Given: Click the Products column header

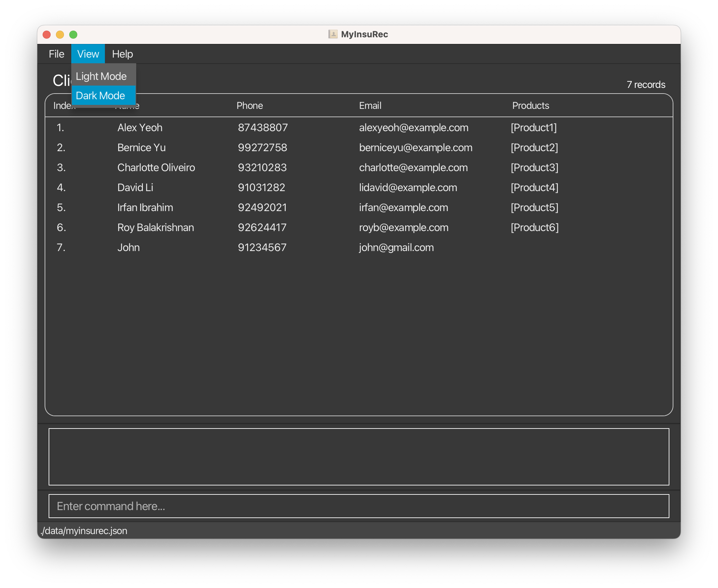Looking at the screenshot, I should (531, 106).
